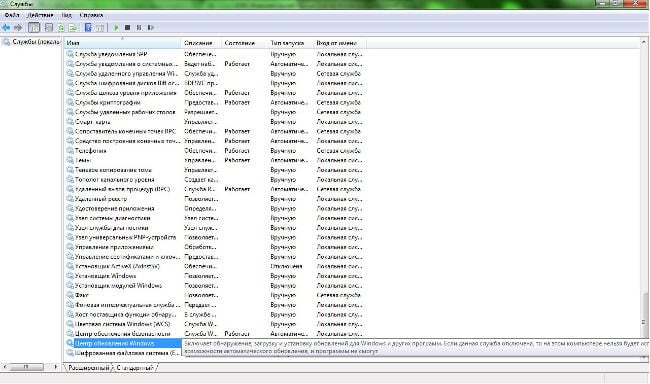This screenshot has height=384, width=650.
Task: Select the Служба уведомления SPP row
Action: coord(215,54)
